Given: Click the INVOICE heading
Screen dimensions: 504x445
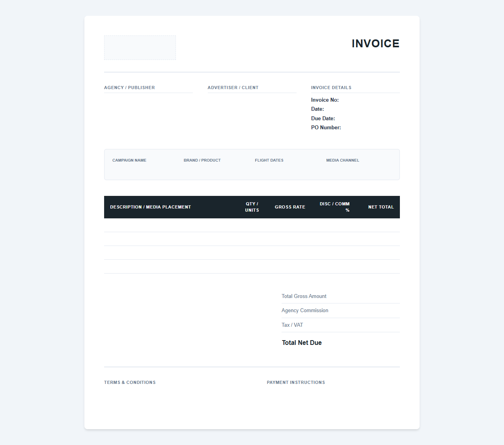Looking at the screenshot, I should point(375,43).
